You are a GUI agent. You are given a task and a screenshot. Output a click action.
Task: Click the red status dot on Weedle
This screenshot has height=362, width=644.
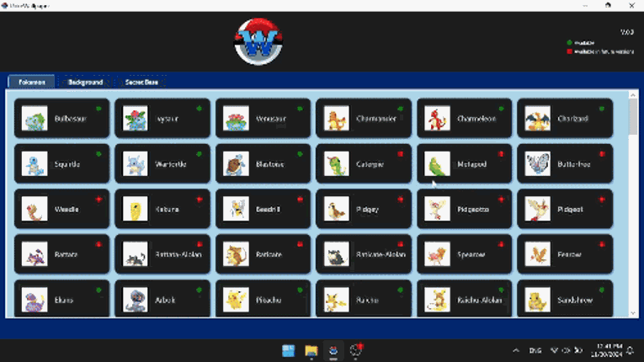click(98, 200)
